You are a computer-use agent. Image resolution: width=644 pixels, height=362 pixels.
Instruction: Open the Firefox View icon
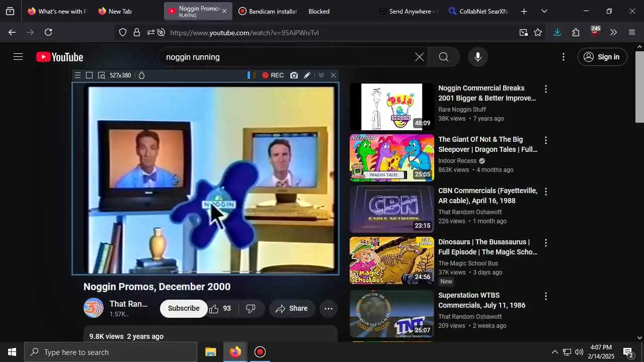pos(10,11)
